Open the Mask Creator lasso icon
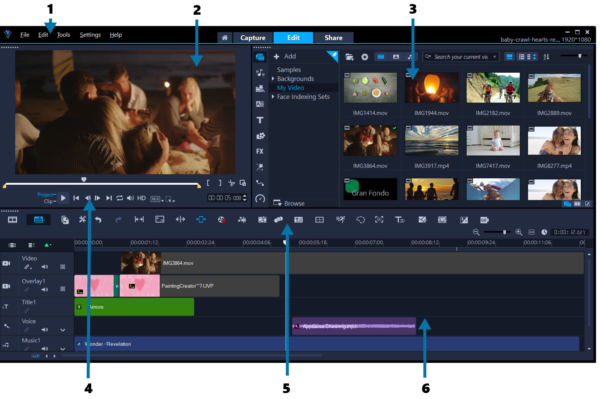600x399 pixels. (x=360, y=220)
